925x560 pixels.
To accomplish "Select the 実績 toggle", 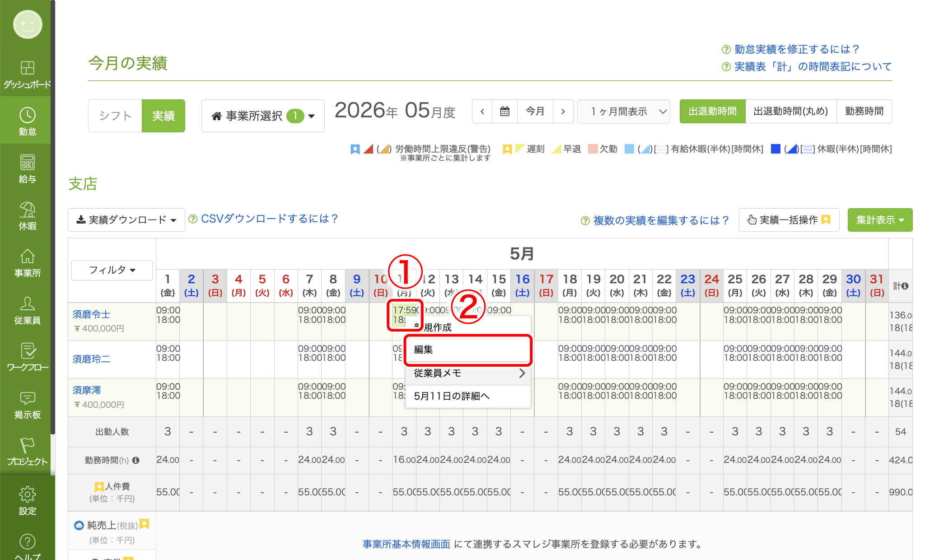I will tap(164, 116).
